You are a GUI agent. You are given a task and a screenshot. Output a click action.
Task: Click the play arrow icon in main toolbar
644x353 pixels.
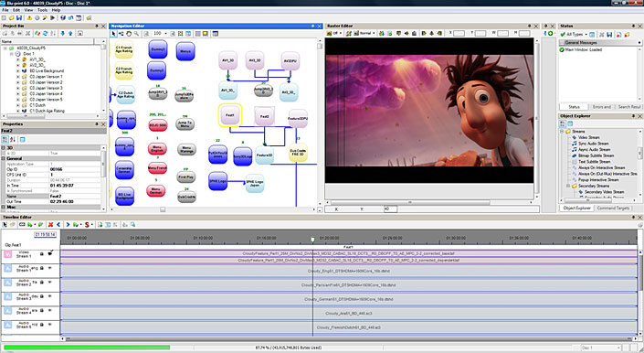53,17
